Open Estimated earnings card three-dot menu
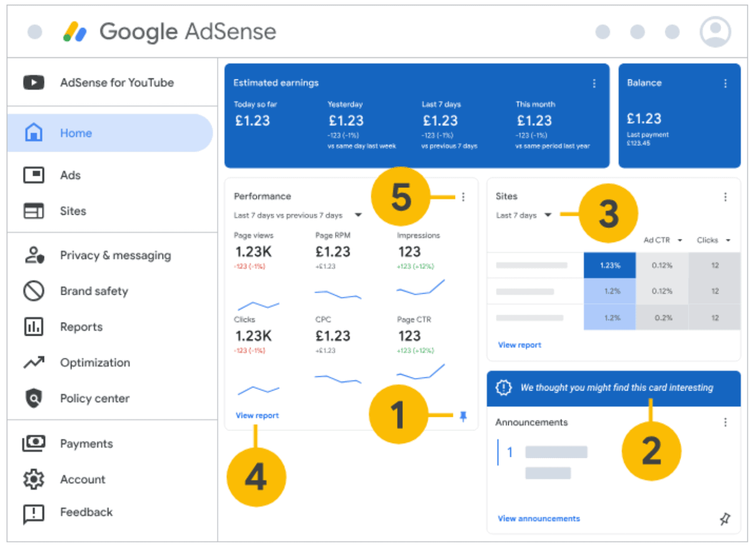This screenshot has height=547, width=756. point(594,83)
